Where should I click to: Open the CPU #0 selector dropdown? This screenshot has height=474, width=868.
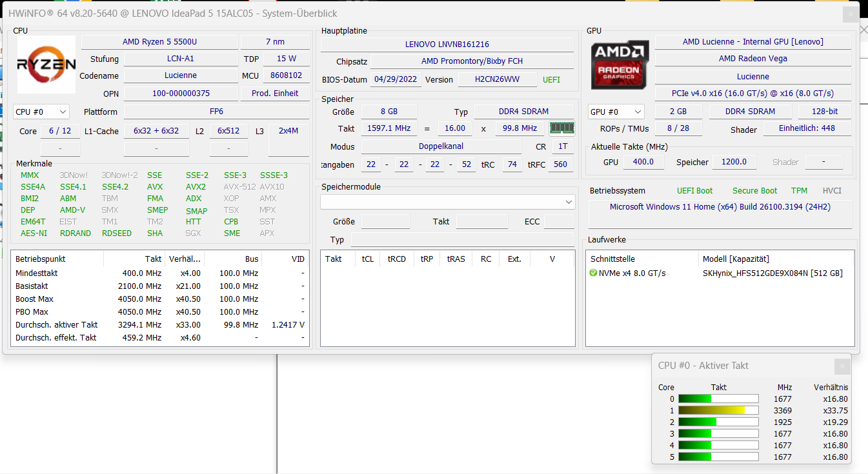click(41, 112)
